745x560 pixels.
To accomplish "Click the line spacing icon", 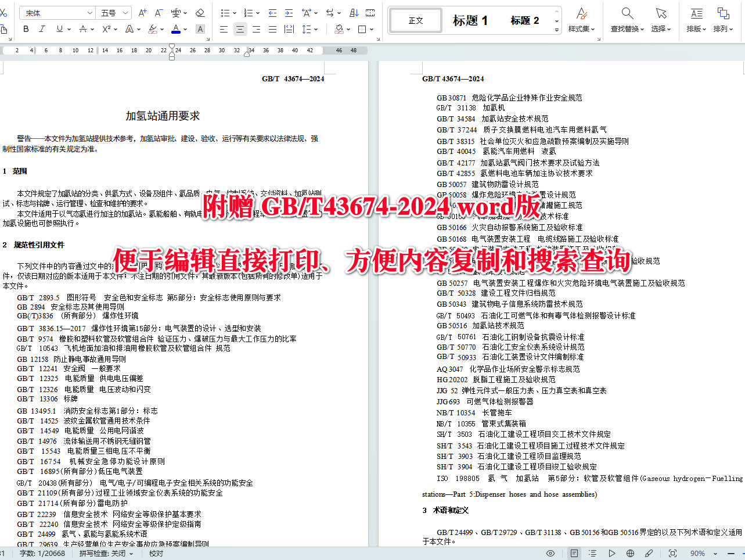I will [306, 29].
